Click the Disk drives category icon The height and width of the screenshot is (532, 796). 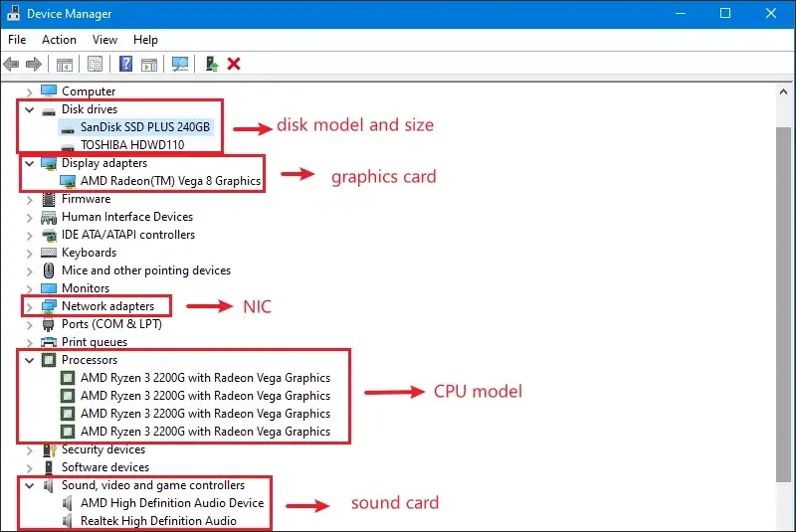pos(49,111)
